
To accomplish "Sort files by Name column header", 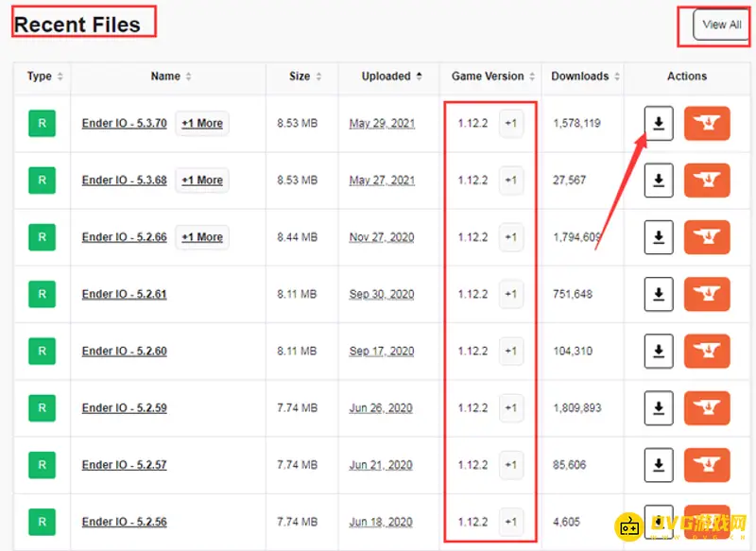I will [x=170, y=77].
